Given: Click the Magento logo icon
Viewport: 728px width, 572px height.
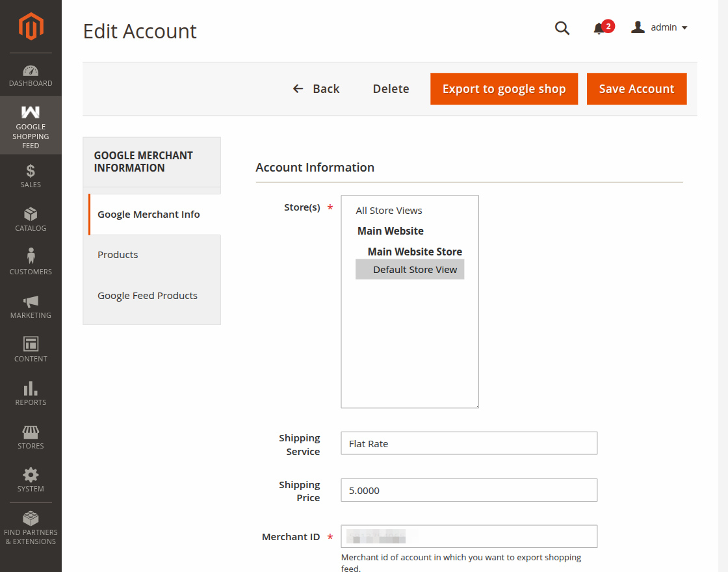Looking at the screenshot, I should coord(31,27).
